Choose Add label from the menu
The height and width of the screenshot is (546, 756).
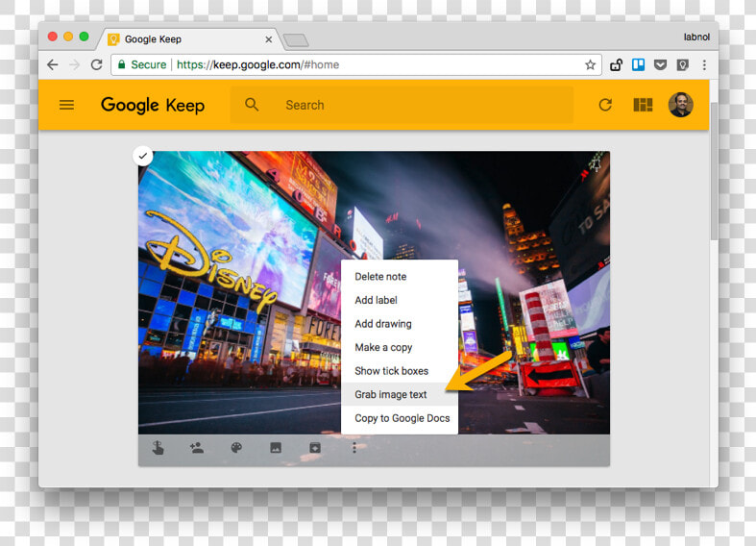(x=400, y=300)
